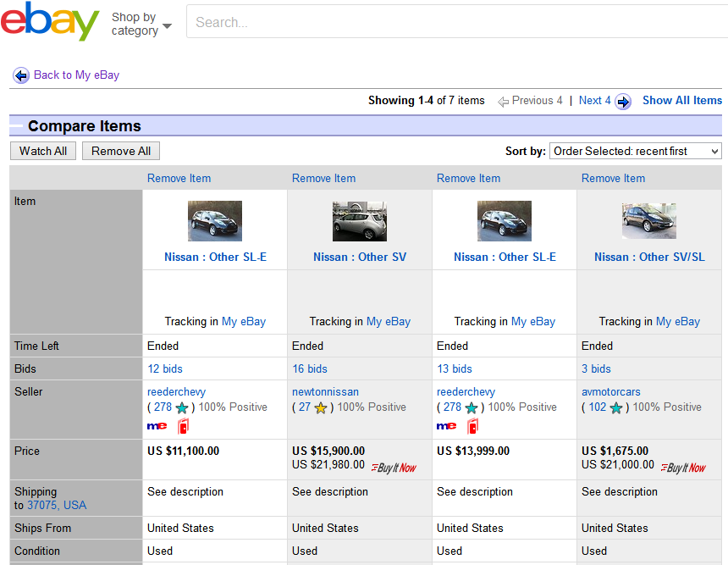Open the silver Nissan SV thumbnail
The image size is (728, 565).
[x=360, y=221]
